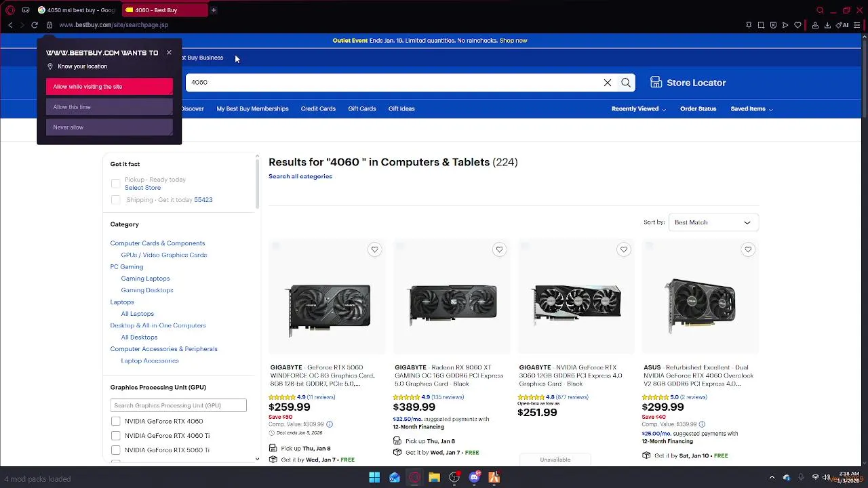
Task: Check the NVIDIA GeForce RTX 4060 filter
Action: [115, 422]
